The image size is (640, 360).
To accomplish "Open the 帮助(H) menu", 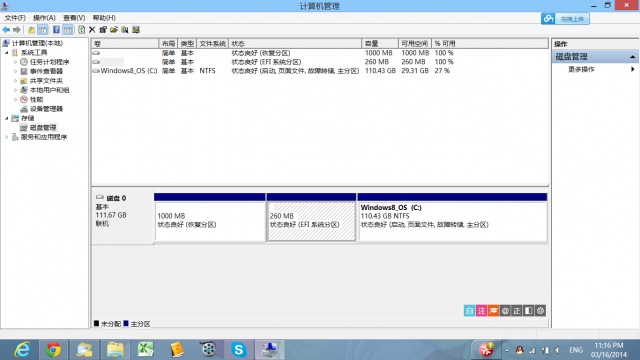I will coord(104,18).
